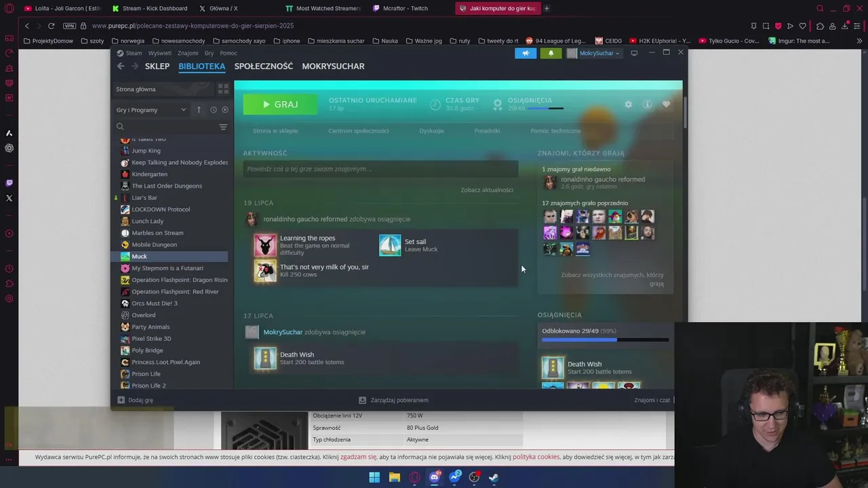Open the Steam menu in menu bar
Image resolution: width=868 pixels, height=488 pixels.
(x=134, y=53)
